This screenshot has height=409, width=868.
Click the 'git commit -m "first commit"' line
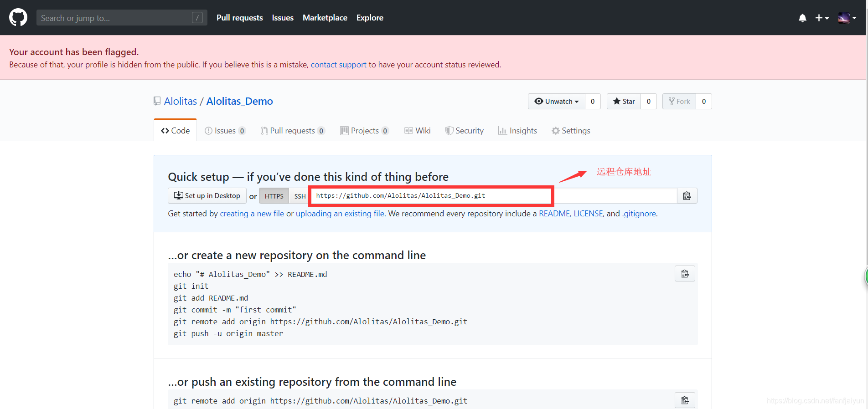coord(235,310)
